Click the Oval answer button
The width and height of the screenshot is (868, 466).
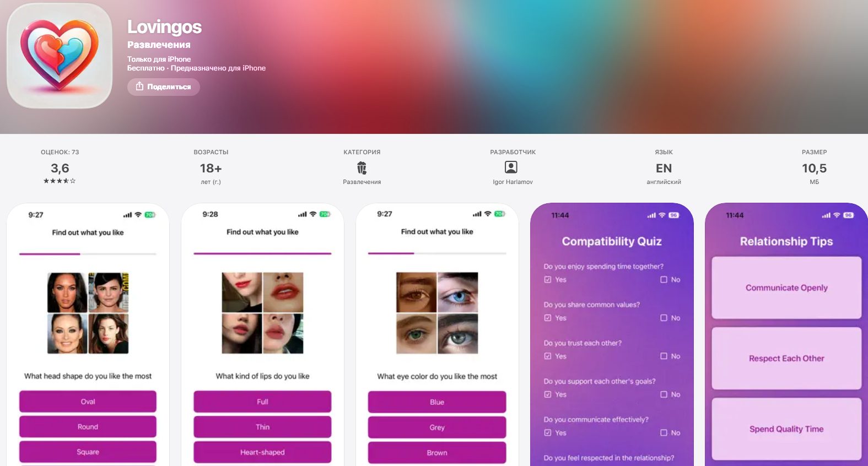[x=88, y=402]
